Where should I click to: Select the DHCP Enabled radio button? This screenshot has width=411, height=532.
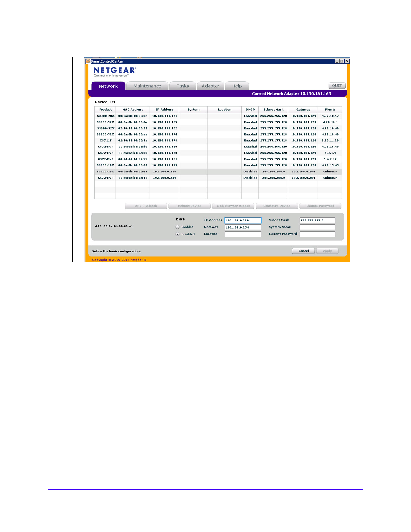178,227
